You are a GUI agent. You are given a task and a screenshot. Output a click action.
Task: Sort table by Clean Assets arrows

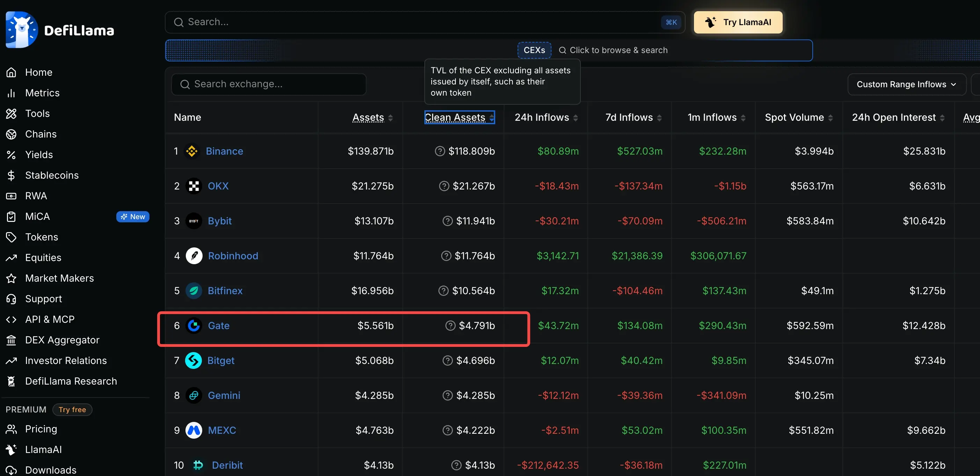click(x=491, y=118)
